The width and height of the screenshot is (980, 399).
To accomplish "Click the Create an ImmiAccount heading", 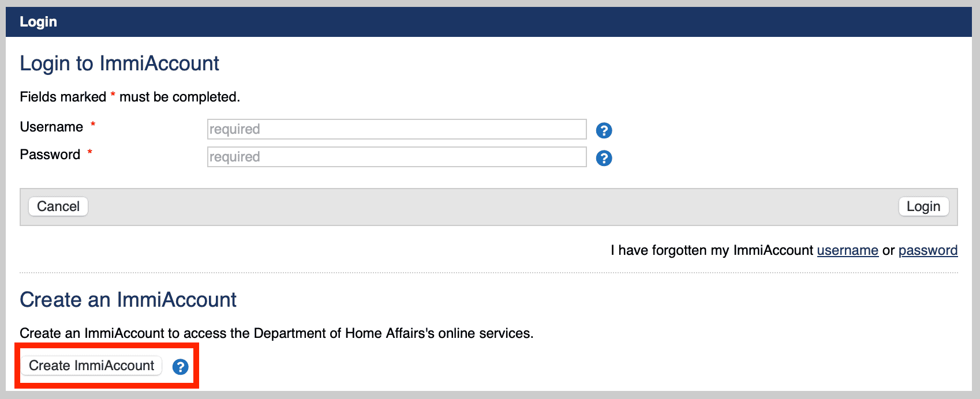I will 128,300.
